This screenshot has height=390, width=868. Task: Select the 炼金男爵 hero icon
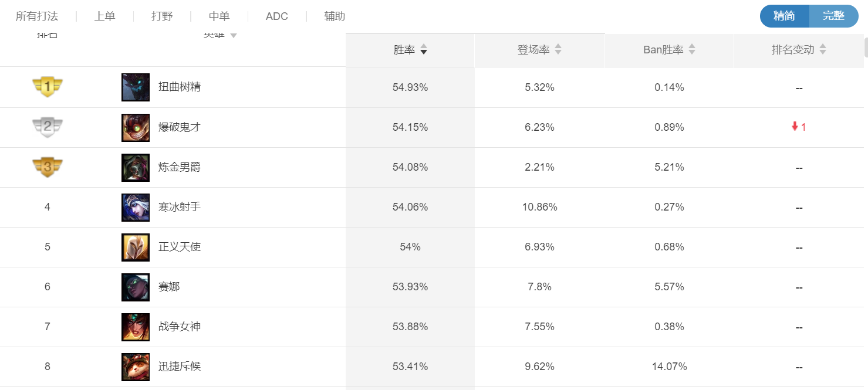click(136, 167)
